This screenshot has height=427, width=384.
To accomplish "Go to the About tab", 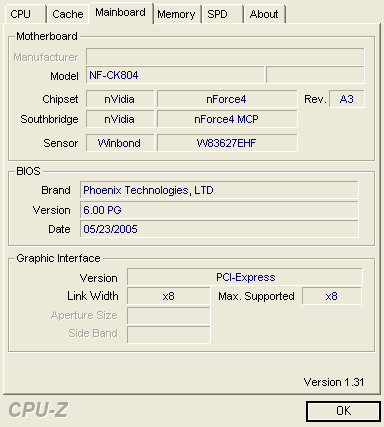I will pos(264,14).
